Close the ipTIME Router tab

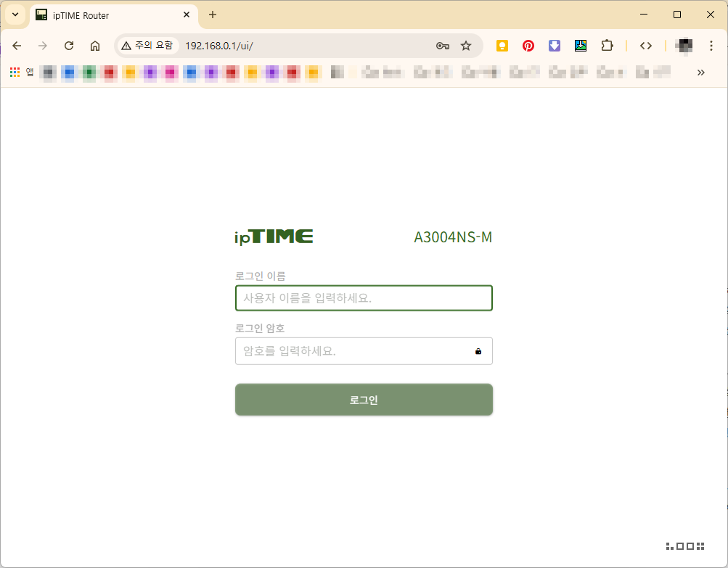pos(187,15)
